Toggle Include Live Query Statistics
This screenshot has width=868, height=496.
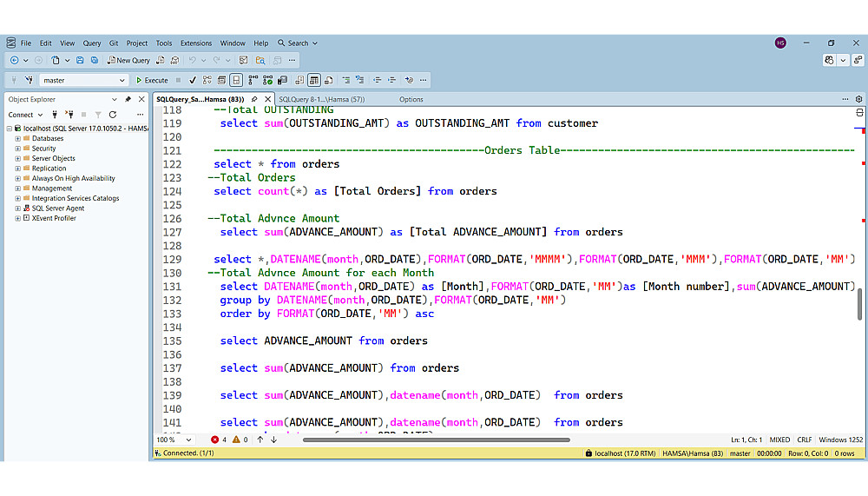268,81
